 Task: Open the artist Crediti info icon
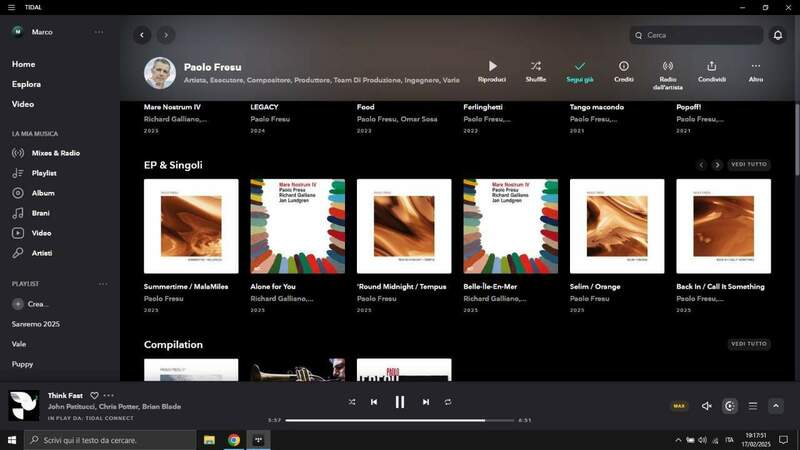click(623, 66)
